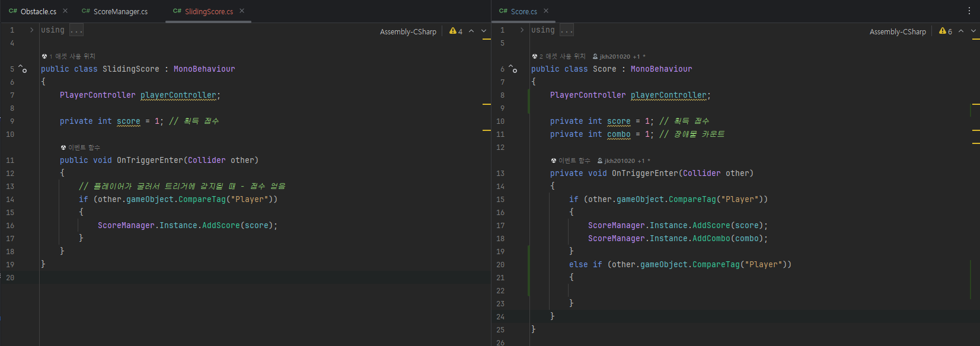This screenshot has width=980, height=346.
Task: Click the folded '...' placeholder after using in Score.cs
Action: 567,30
